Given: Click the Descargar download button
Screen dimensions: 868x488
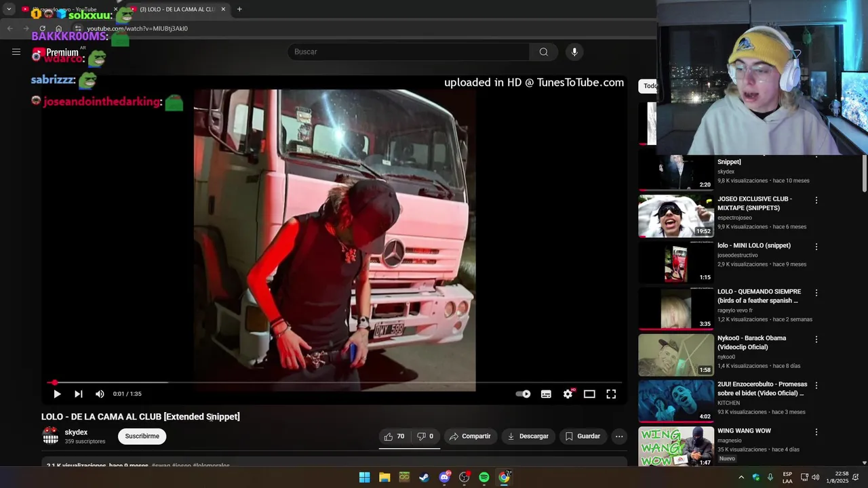Looking at the screenshot, I should click(528, 436).
